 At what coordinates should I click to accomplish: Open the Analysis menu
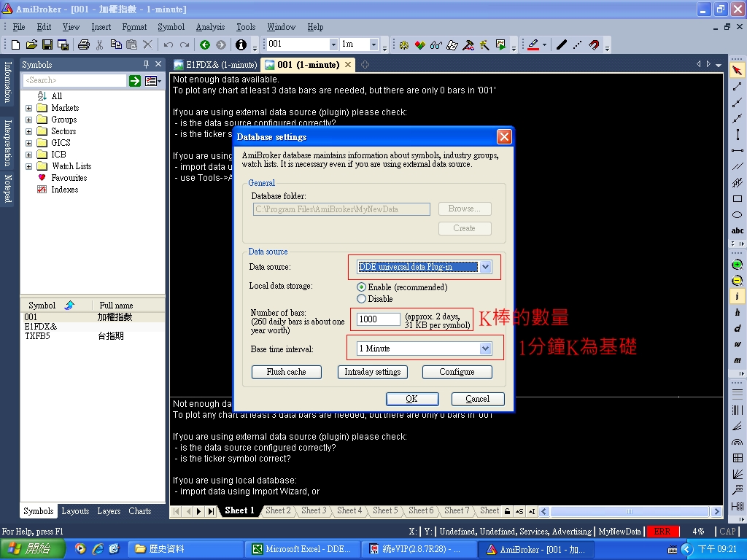[210, 27]
